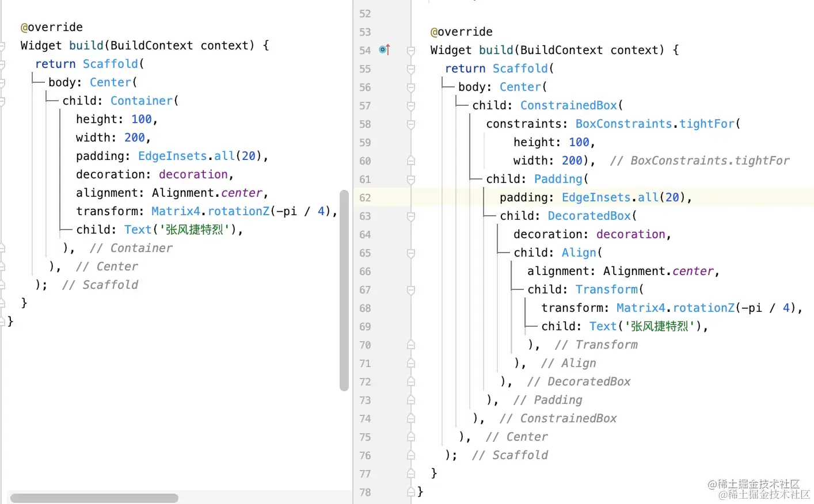Image resolution: width=814 pixels, height=504 pixels.
Task: Fold the DecoratedBox block at line 63
Action: [411, 216]
